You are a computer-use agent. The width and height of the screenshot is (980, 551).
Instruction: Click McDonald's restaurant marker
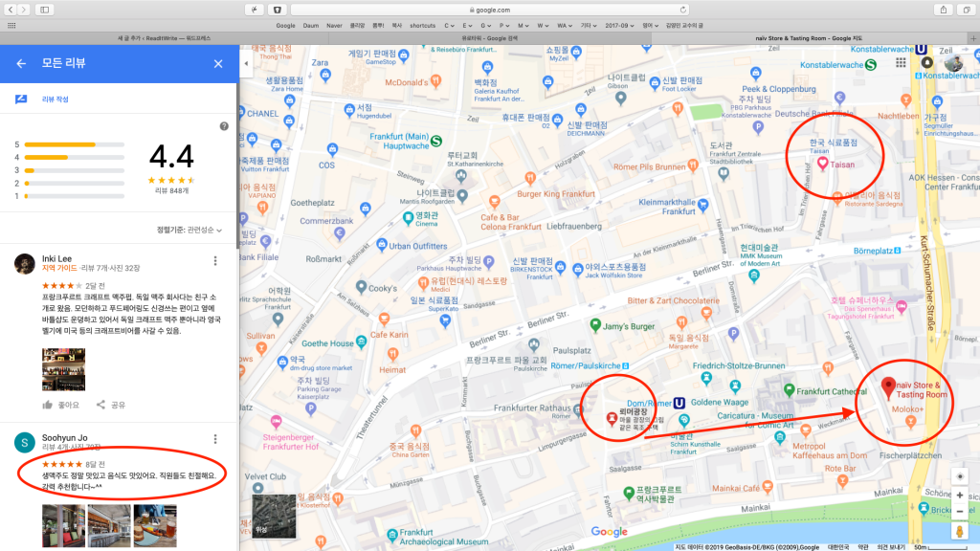pyautogui.click(x=436, y=80)
